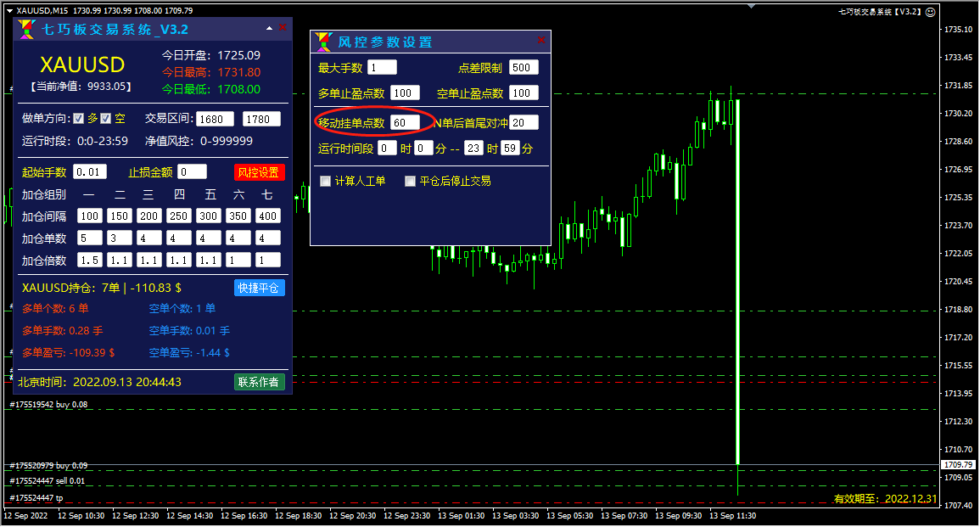Edit the 点差限制 field showing 500

(524, 68)
